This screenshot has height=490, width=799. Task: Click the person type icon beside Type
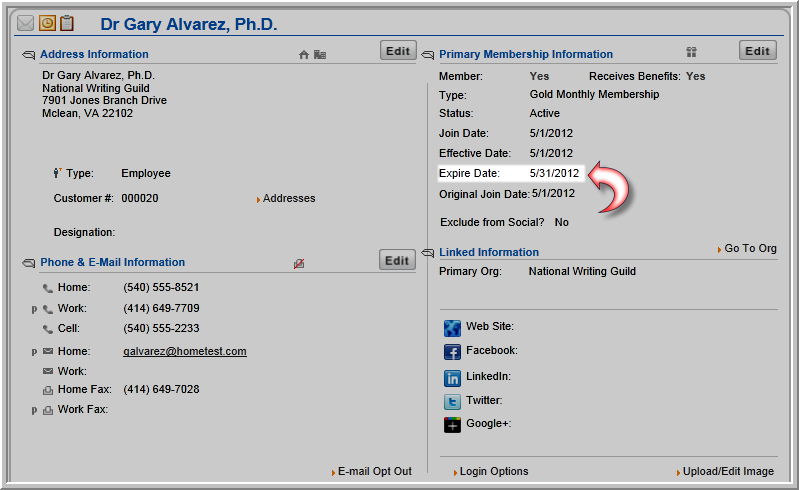click(57, 173)
